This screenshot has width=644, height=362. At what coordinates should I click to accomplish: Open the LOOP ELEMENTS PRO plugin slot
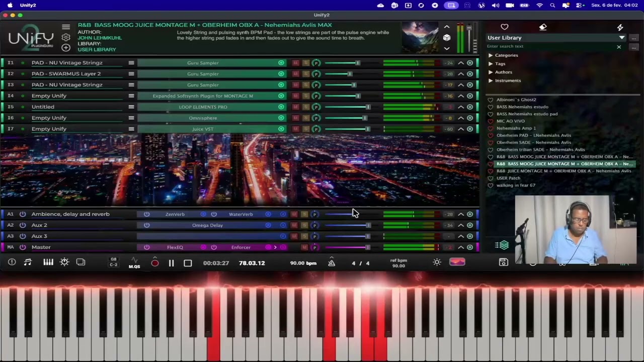[x=203, y=107]
